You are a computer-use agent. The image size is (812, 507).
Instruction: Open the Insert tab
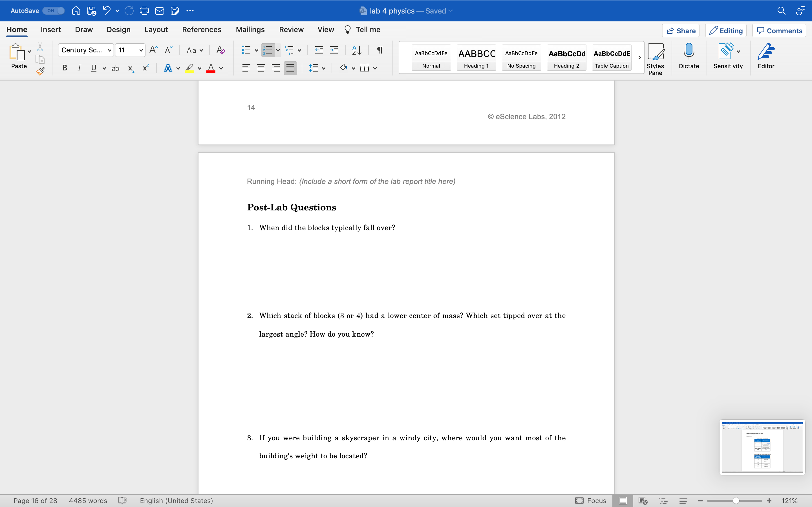click(x=51, y=30)
